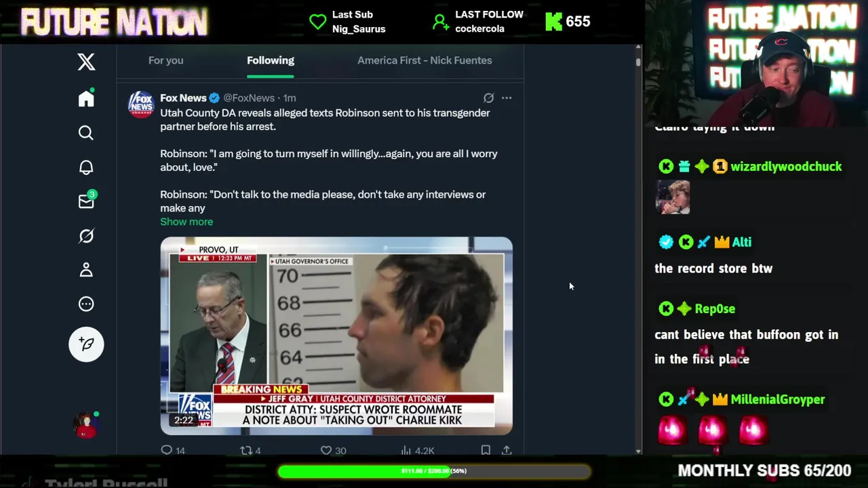Click the compose Post feather button
Viewport: 868px width, 488px height.
click(x=86, y=344)
